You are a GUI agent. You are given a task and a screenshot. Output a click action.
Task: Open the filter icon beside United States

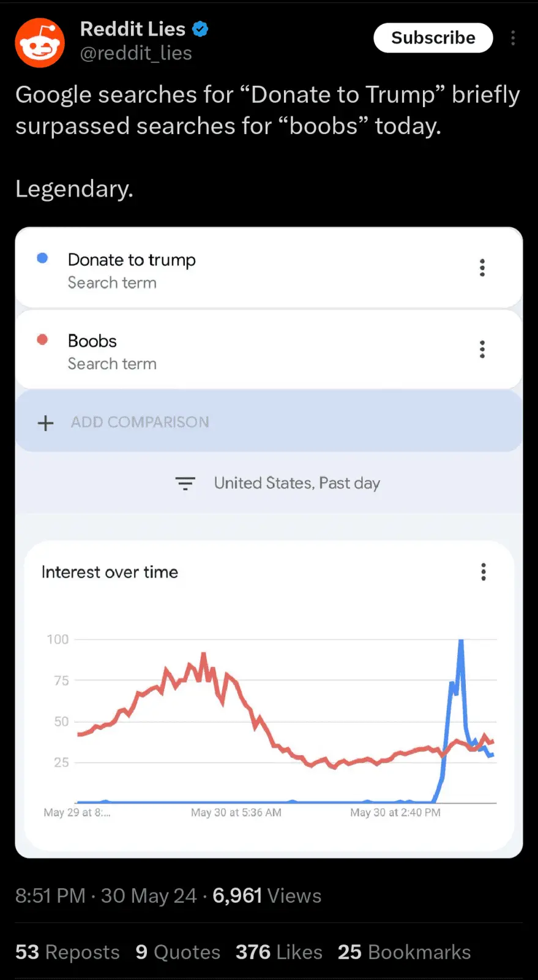(185, 483)
